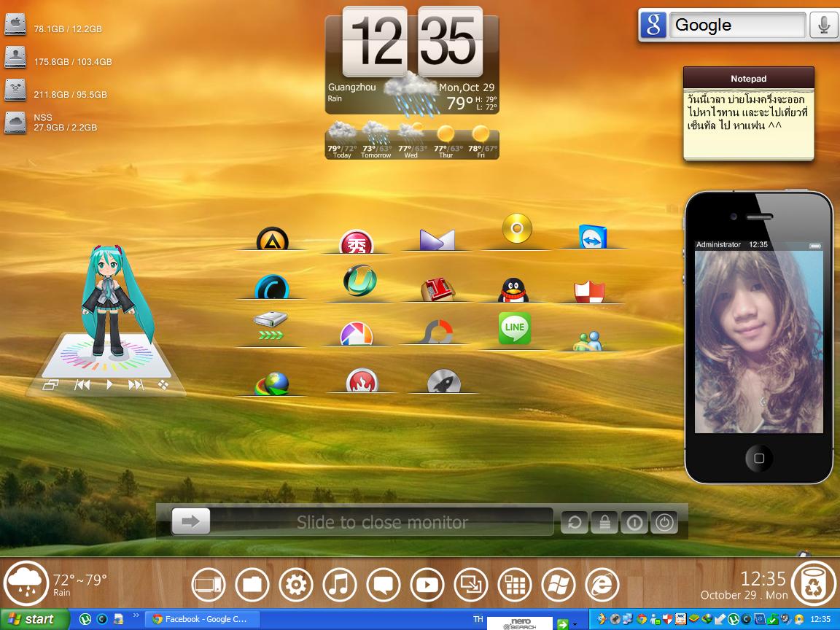Click the lock button beside the slider
Screen dimensions: 840x630
click(x=604, y=522)
